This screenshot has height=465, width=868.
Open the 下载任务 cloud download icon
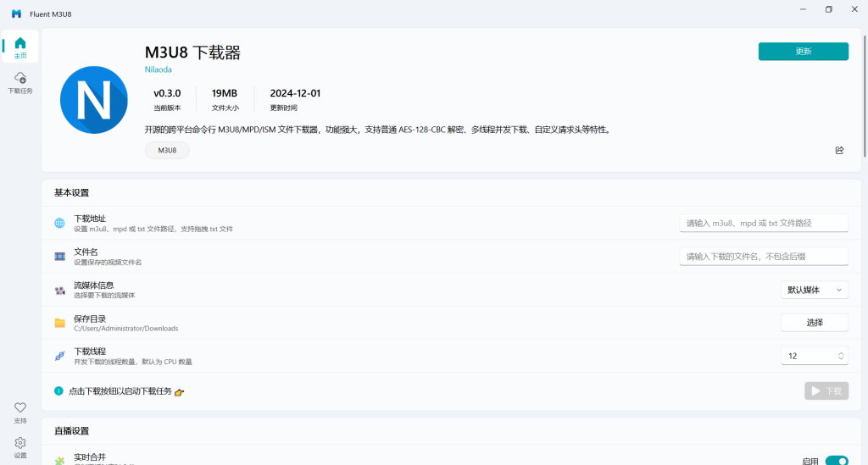(20, 82)
